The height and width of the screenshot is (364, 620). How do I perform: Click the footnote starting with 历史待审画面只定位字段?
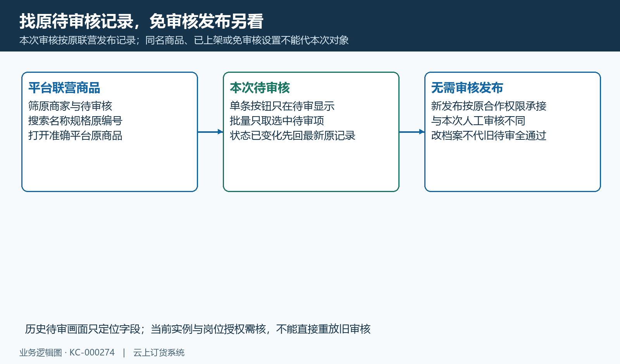pos(198,329)
